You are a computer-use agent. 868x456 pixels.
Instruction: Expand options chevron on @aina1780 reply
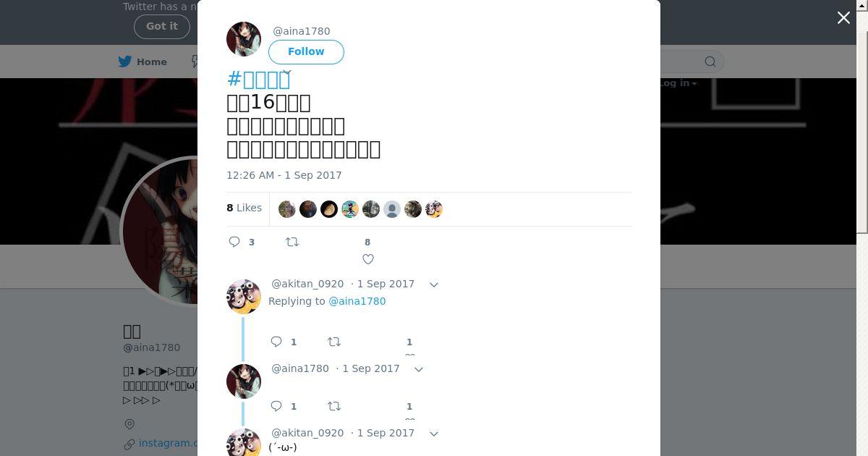click(x=419, y=369)
